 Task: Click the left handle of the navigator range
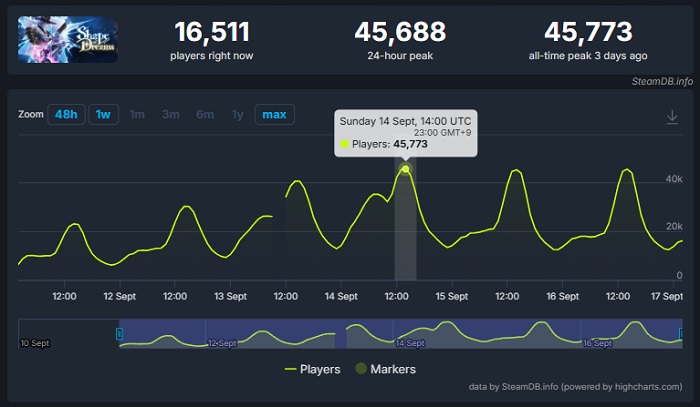[120, 333]
